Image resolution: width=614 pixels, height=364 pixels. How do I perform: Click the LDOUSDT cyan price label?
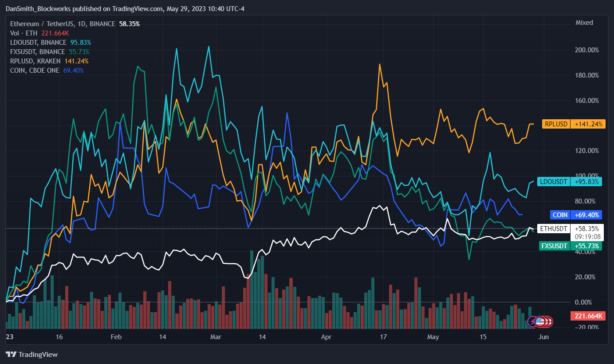553,181
